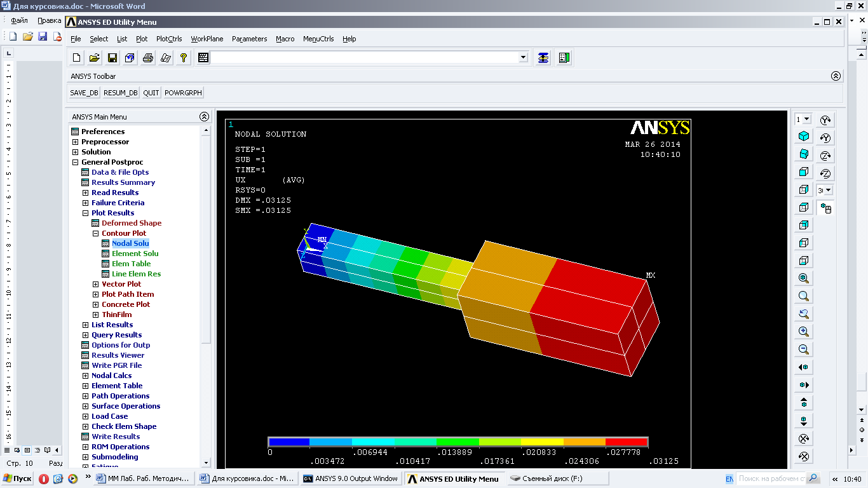Open the MenuCtrls menu
This screenshot has height=488, width=868.
click(x=318, y=39)
